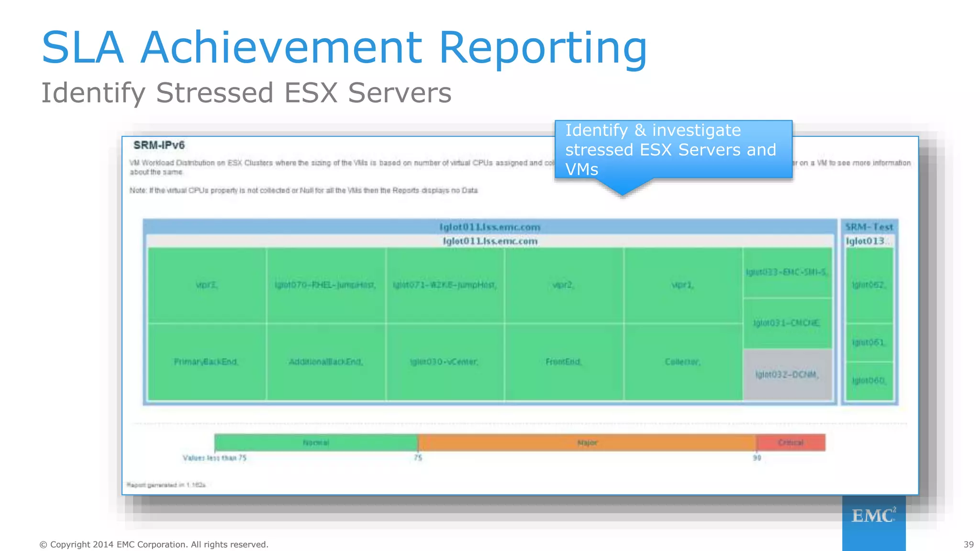Viewport: 980px width, 551px height.
Task: Select the lglot070-RHEL-JumpHost tile
Action: click(325, 285)
